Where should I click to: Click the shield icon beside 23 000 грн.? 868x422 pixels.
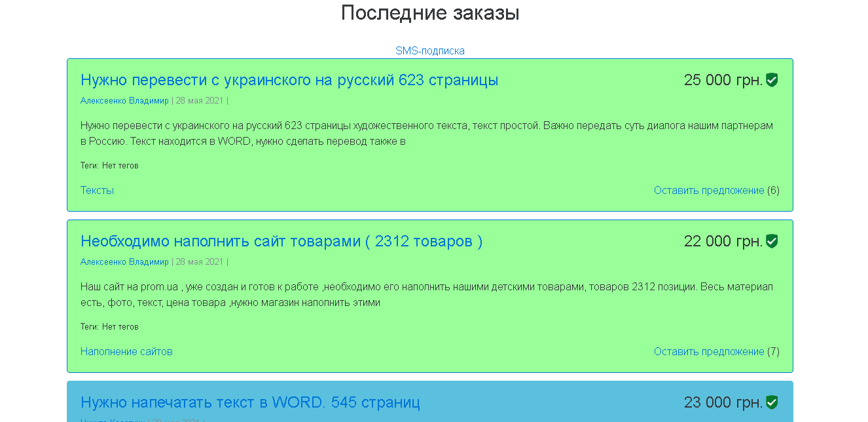coord(772,402)
